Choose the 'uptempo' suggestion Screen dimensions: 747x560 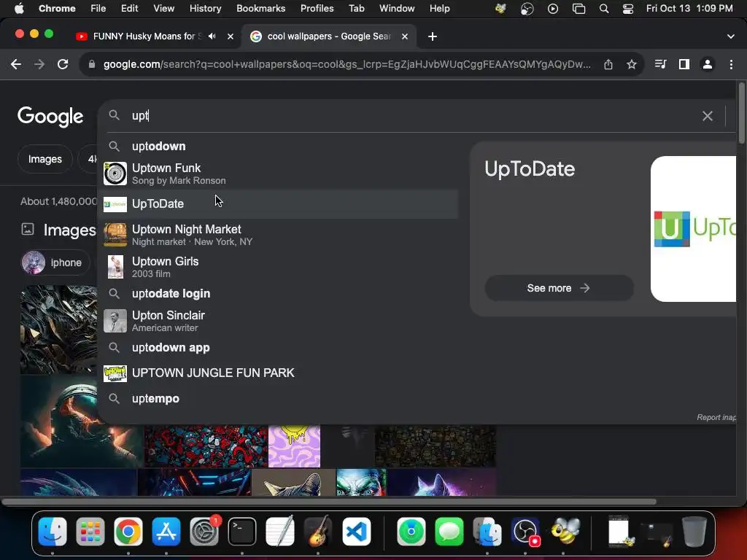point(277,399)
